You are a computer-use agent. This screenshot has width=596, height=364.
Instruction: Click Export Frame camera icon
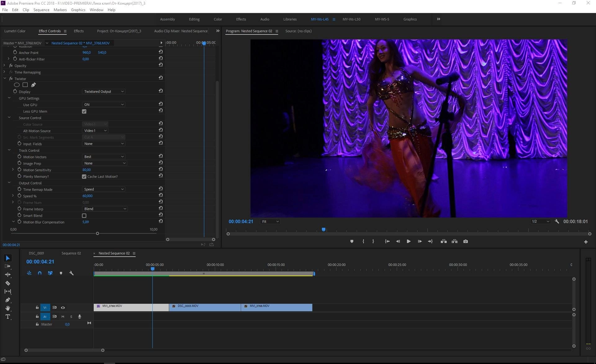point(465,241)
